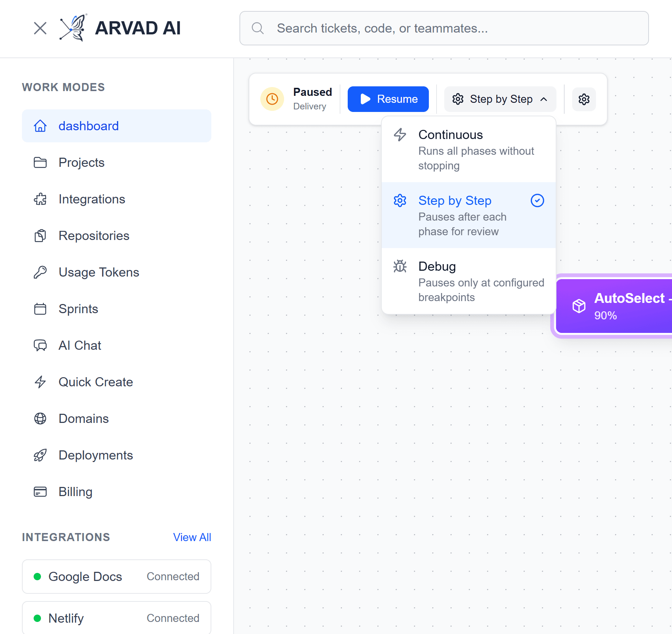The width and height of the screenshot is (672, 634).
Task: Open Repositories from work modes
Action: tap(117, 236)
